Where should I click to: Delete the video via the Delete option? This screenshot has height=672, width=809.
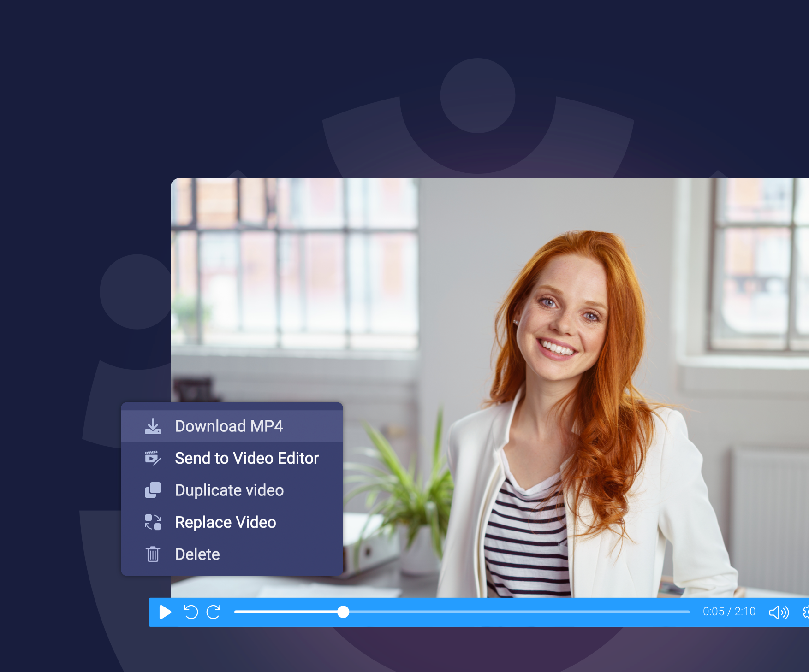coord(197,554)
